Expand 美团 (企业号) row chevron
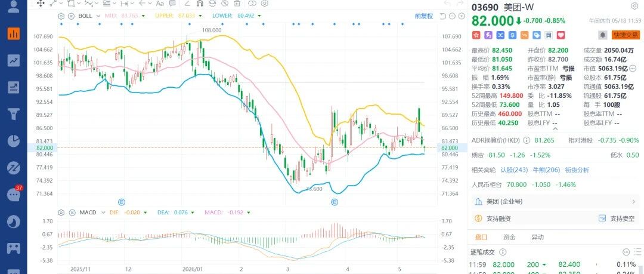644x274 pixels. point(634,202)
